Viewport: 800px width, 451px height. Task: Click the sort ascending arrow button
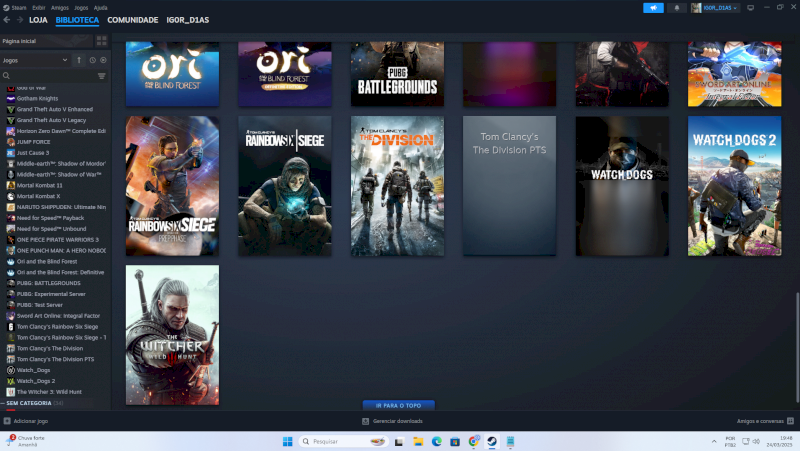(x=79, y=60)
